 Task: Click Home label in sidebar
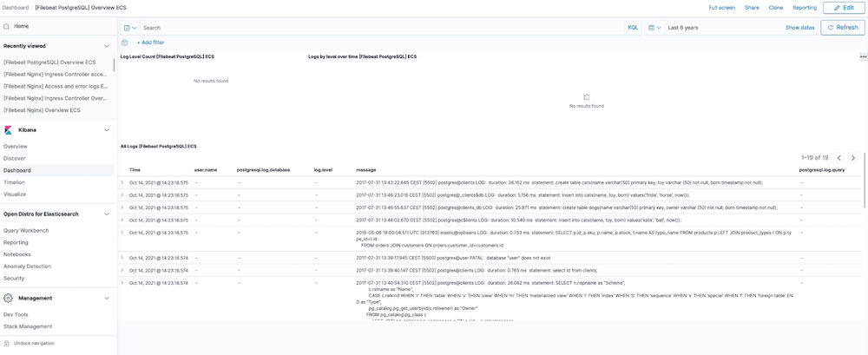click(22, 26)
